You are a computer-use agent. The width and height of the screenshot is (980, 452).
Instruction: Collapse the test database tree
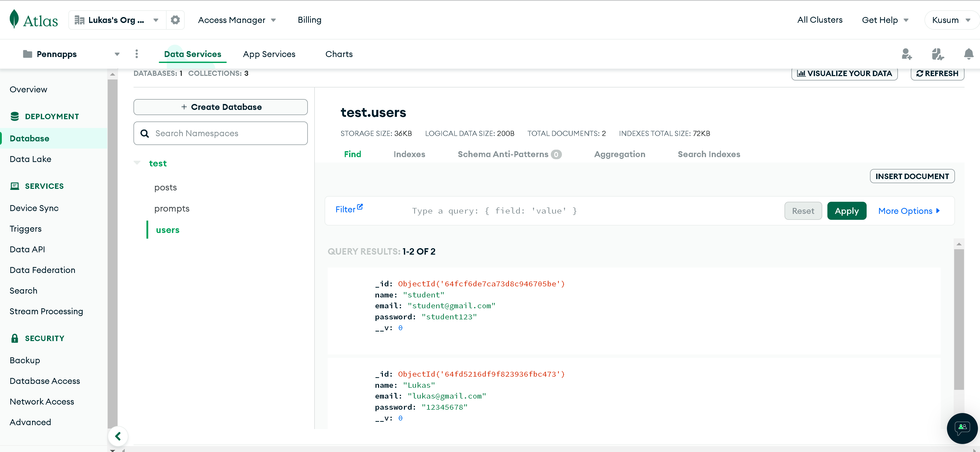(x=137, y=163)
